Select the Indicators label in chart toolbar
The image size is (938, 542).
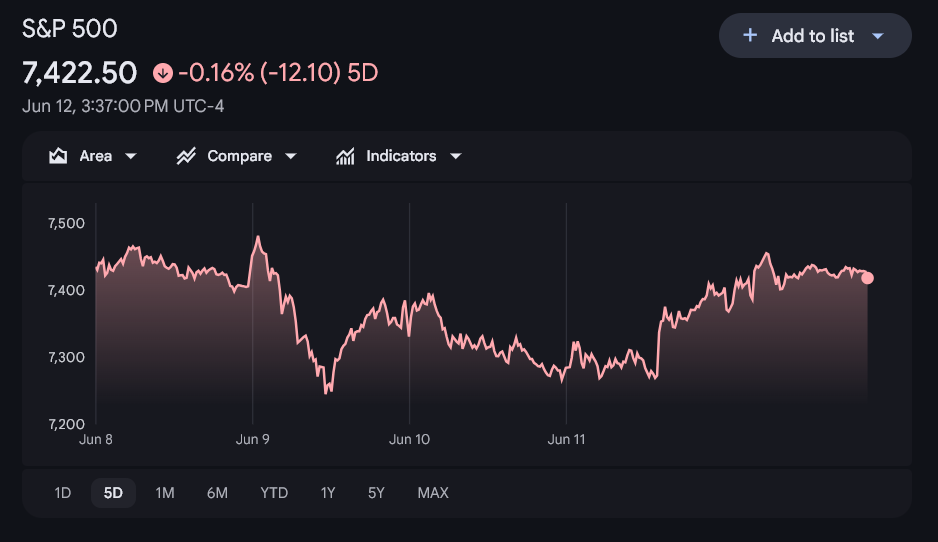coord(401,156)
